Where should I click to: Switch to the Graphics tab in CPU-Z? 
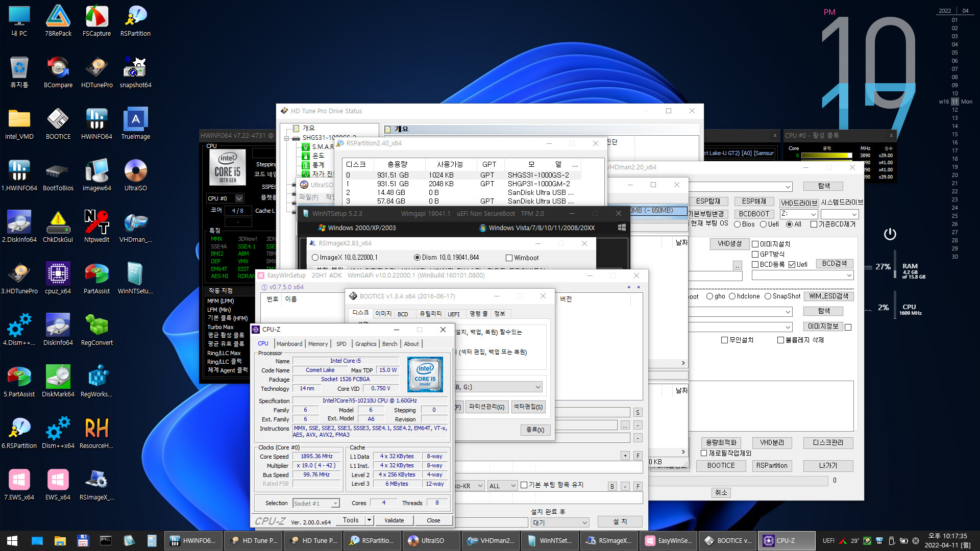(x=366, y=344)
